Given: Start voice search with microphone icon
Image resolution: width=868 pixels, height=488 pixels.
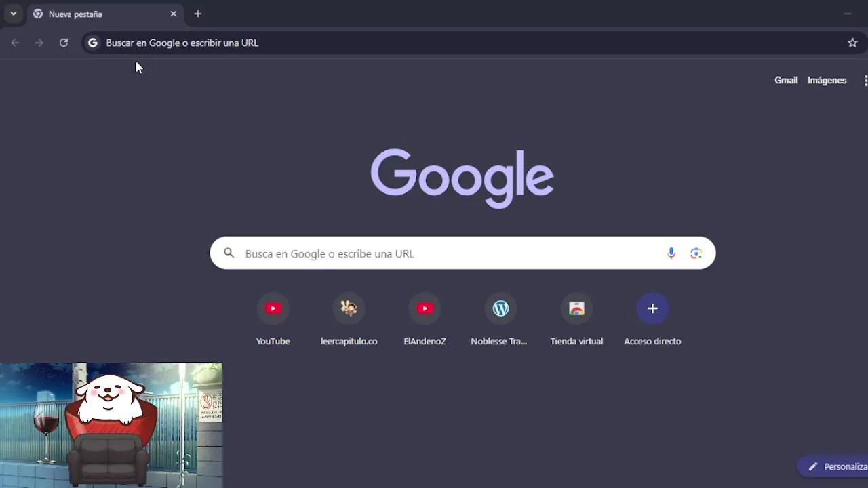Looking at the screenshot, I should 671,253.
